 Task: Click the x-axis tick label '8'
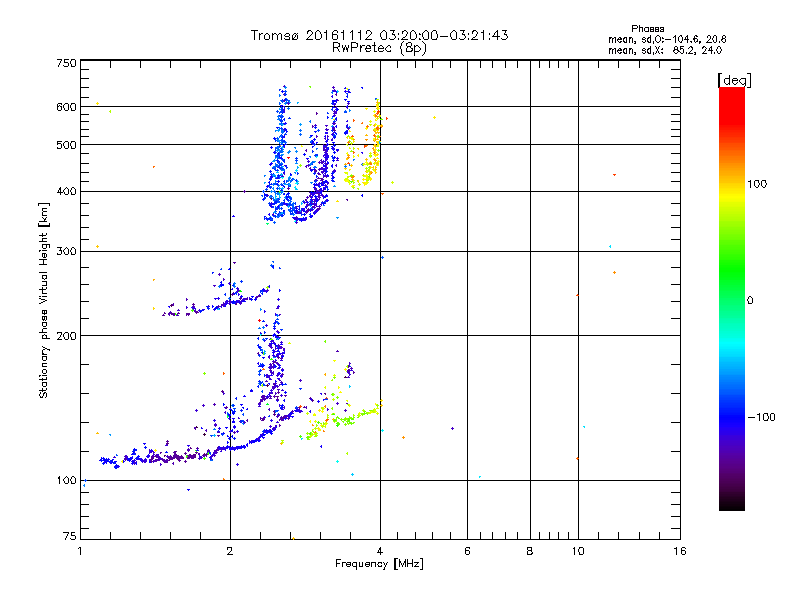coord(530,551)
